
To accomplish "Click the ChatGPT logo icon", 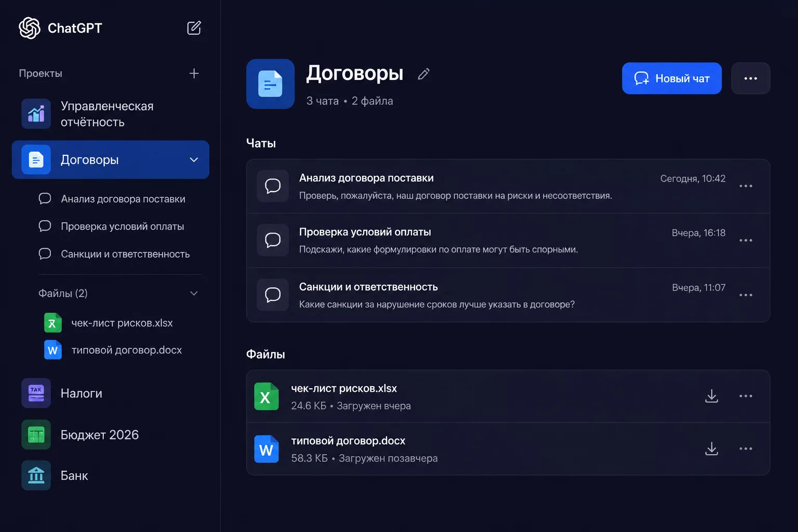I will point(30,28).
